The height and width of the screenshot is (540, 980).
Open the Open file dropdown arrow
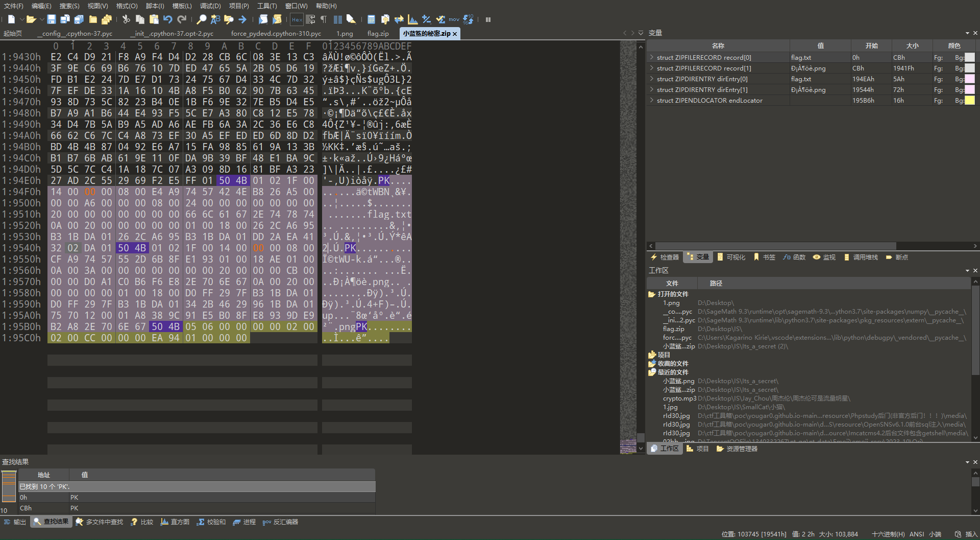[x=41, y=19]
